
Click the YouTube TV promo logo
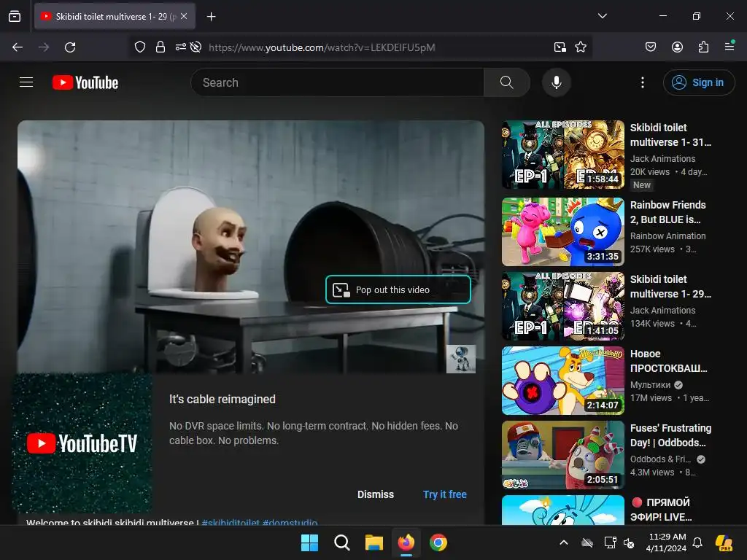pyautogui.click(x=82, y=443)
